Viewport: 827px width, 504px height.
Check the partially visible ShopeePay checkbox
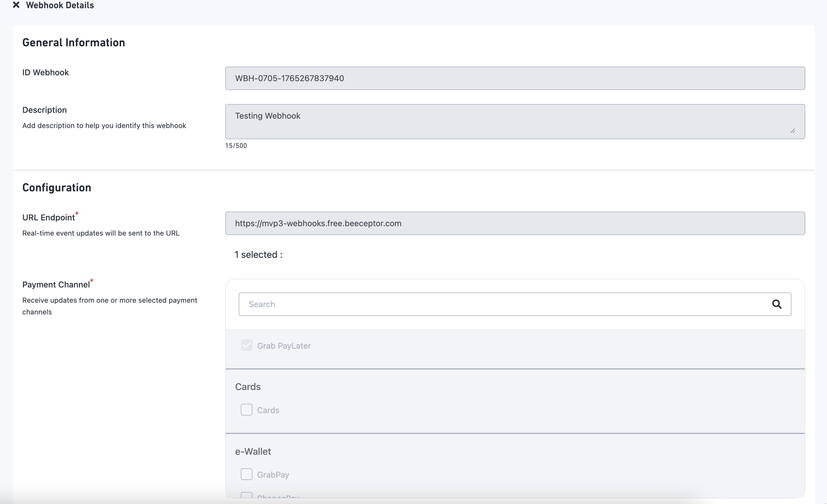(x=246, y=495)
